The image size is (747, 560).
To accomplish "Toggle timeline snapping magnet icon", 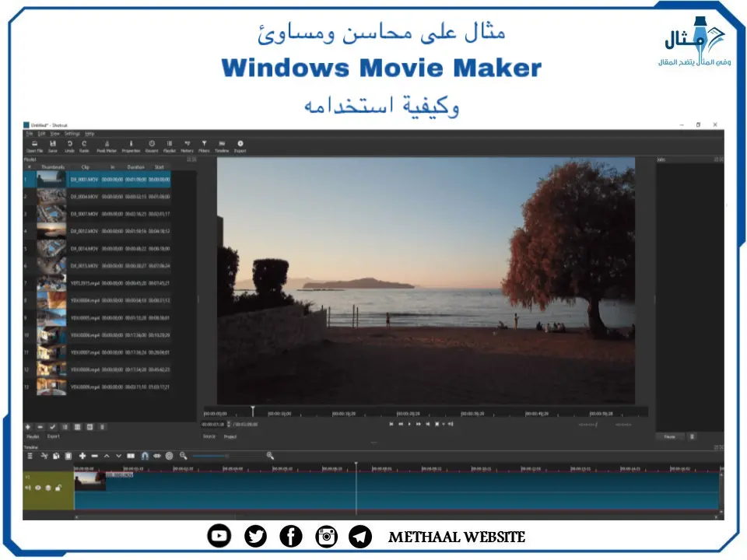I will pos(145,457).
